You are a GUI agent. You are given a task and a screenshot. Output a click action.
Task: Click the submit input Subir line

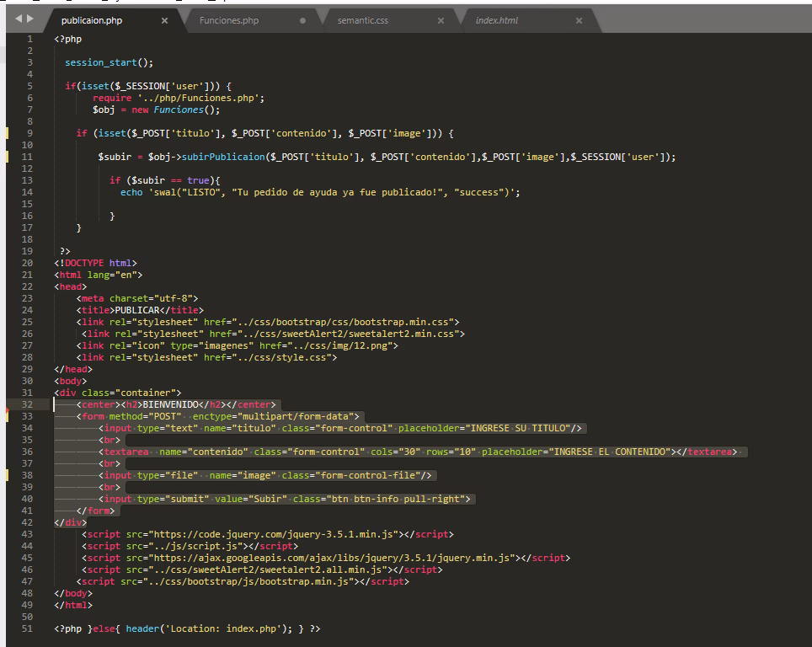click(285, 499)
